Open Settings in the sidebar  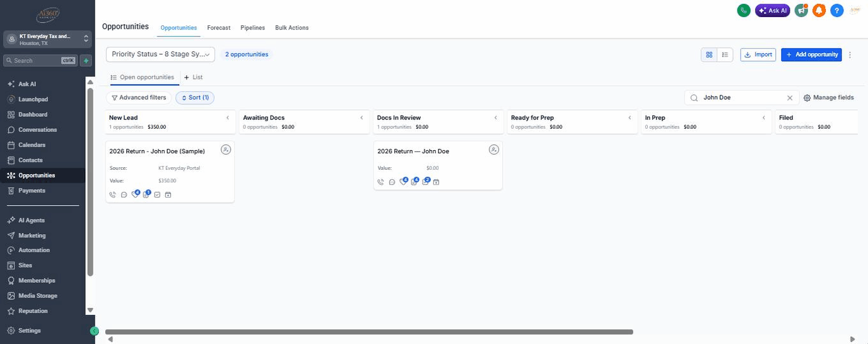coord(29,331)
